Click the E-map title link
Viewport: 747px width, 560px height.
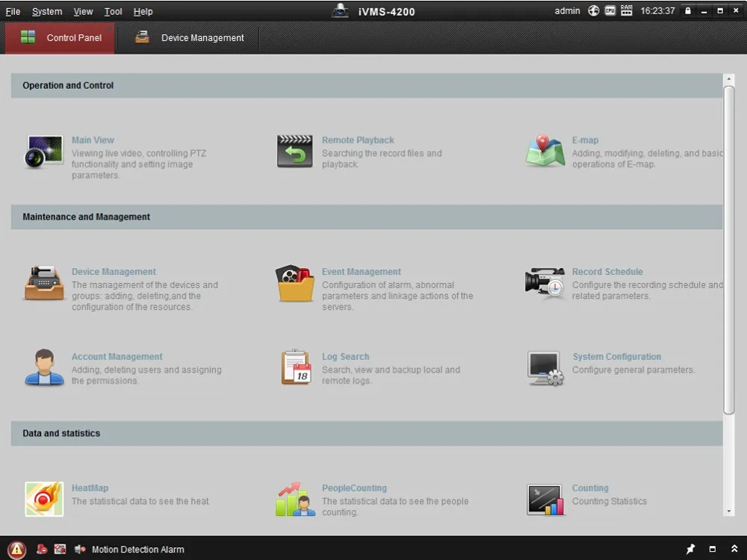pyautogui.click(x=585, y=140)
